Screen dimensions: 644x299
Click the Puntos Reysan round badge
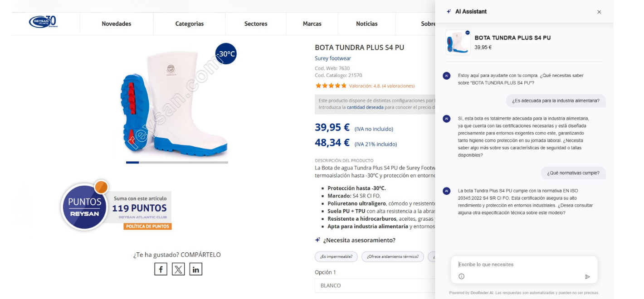(x=85, y=207)
